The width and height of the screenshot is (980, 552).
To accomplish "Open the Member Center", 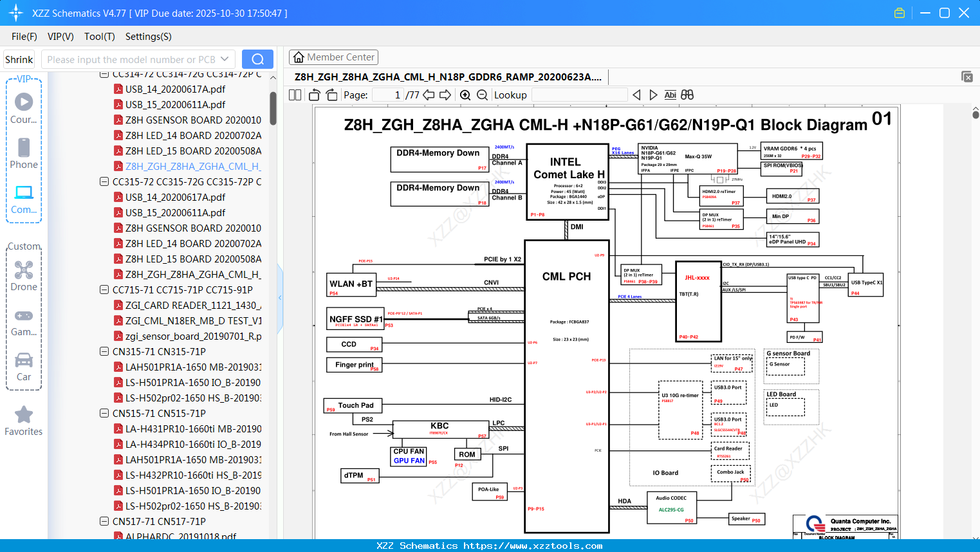I will (x=333, y=57).
